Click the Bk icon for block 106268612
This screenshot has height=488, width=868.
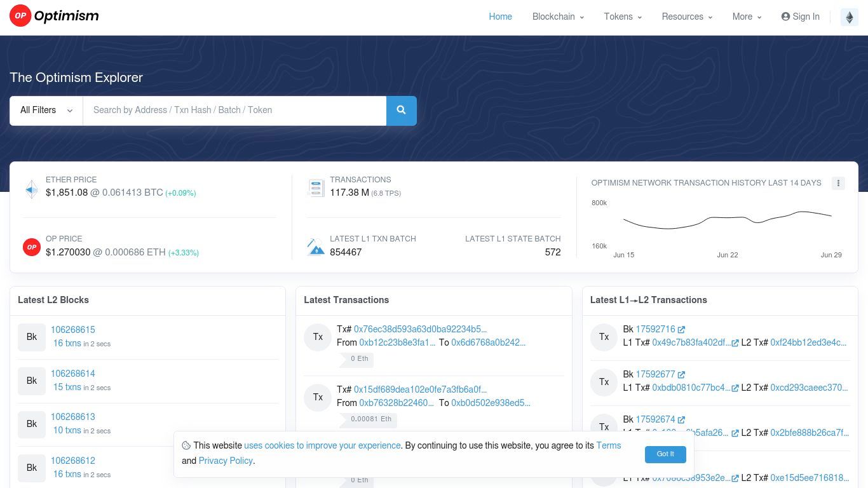(x=32, y=468)
